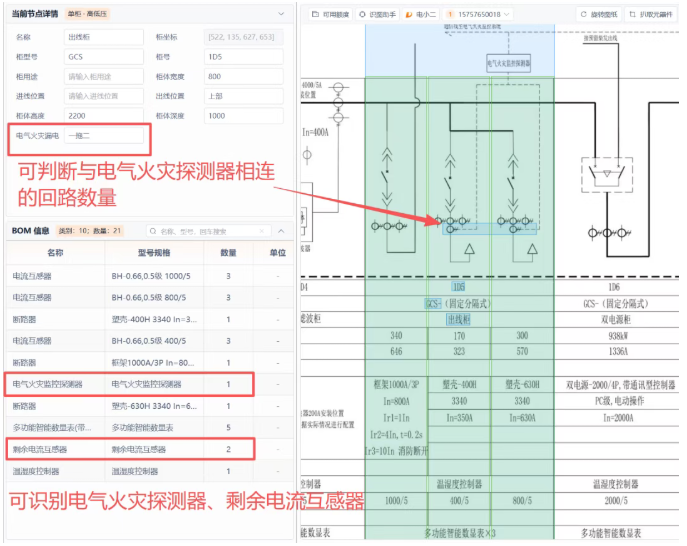Edit the 出线位置 field showing 上部
This screenshot has height=546, width=687.
coord(244,96)
